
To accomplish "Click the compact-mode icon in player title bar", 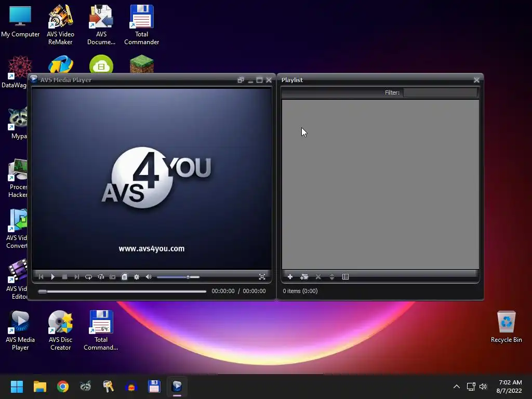I will [x=241, y=80].
